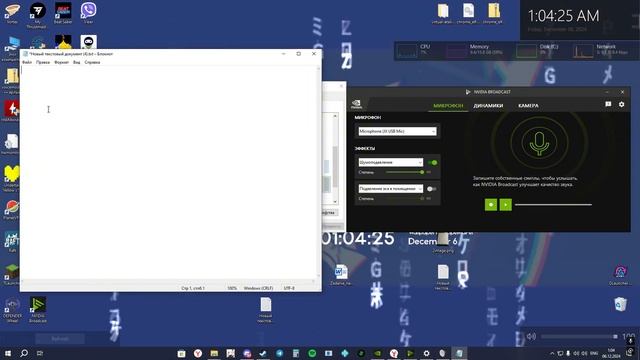
Task: Click the system tray clock
Action: click(611, 353)
